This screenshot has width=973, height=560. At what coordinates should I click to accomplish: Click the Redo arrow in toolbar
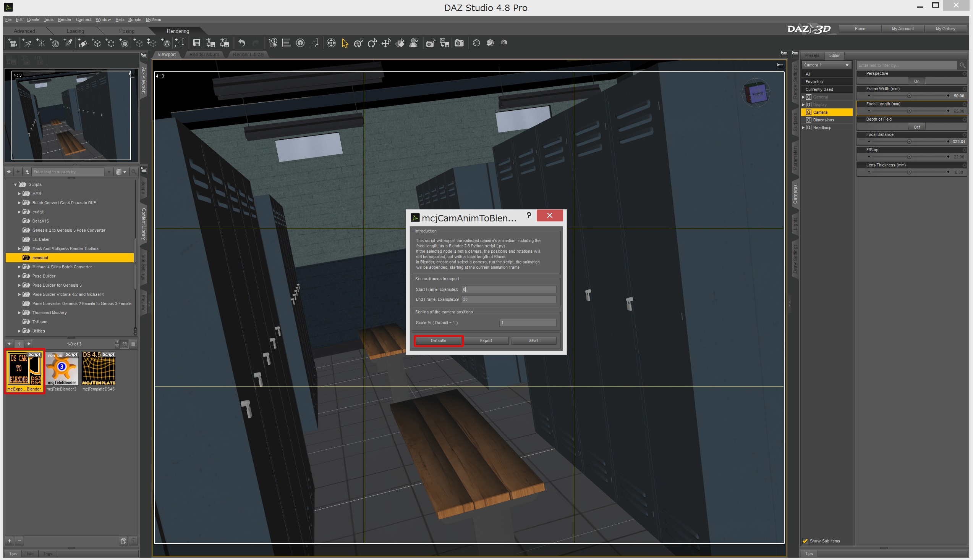(x=256, y=43)
